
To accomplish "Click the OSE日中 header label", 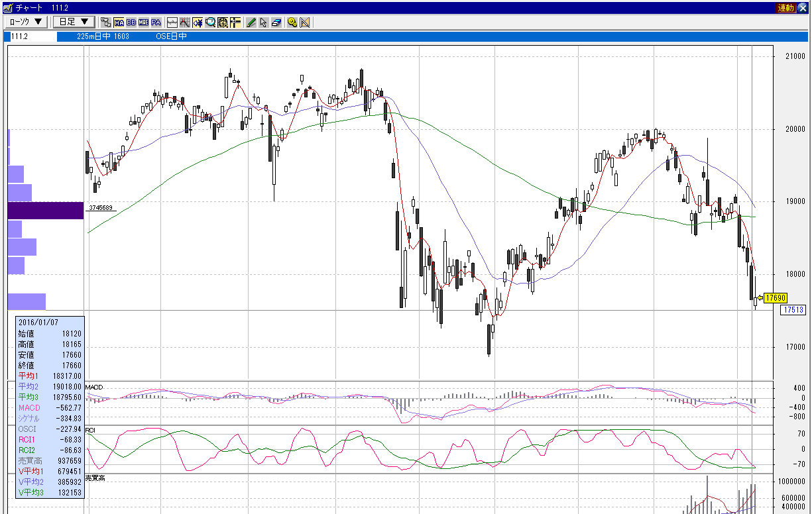I will pyautogui.click(x=171, y=36).
